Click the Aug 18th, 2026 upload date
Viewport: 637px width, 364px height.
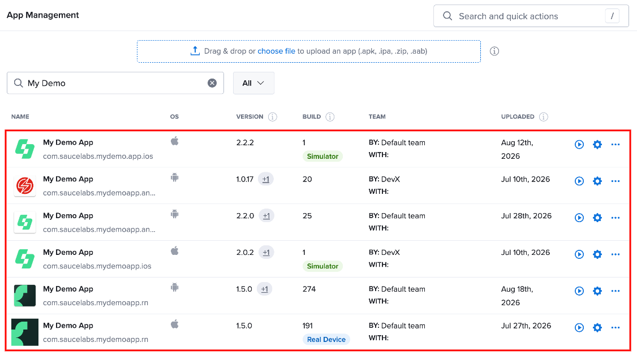pos(517,296)
